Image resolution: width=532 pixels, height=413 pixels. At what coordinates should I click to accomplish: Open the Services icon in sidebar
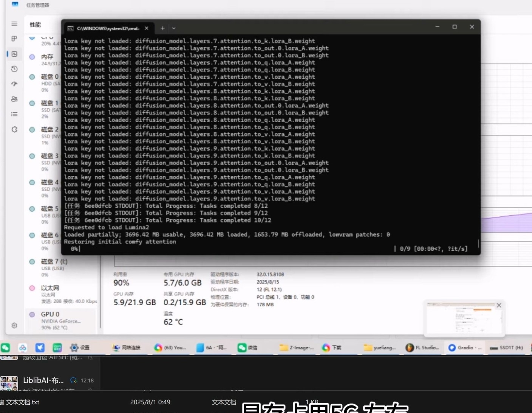14,129
